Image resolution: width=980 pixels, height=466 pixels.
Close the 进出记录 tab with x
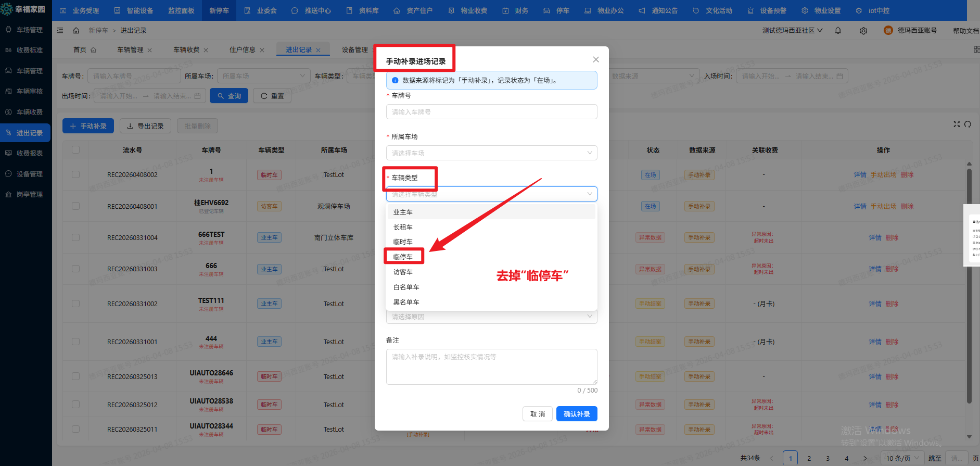(319, 51)
